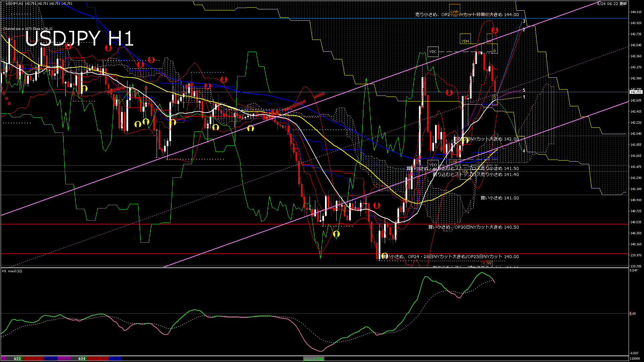This screenshot has height=362, width=644.
Task: Select the 4/23 date marker
Action: tap(17, 359)
